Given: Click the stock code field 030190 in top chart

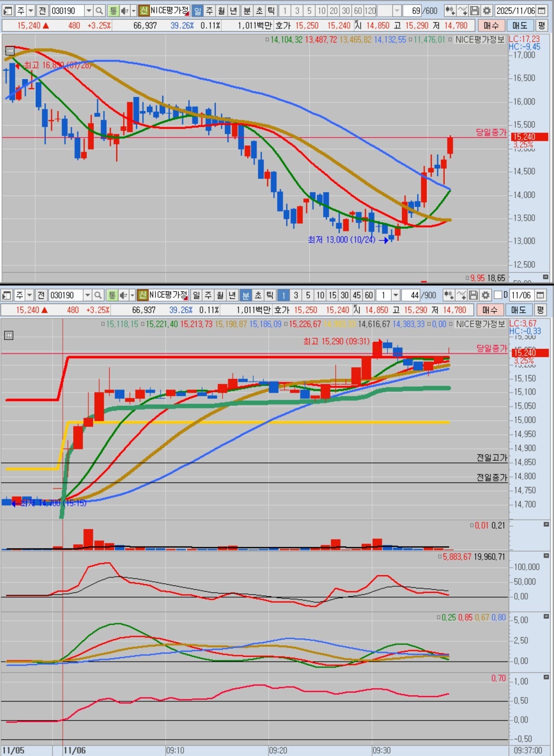Looking at the screenshot, I should [x=67, y=11].
